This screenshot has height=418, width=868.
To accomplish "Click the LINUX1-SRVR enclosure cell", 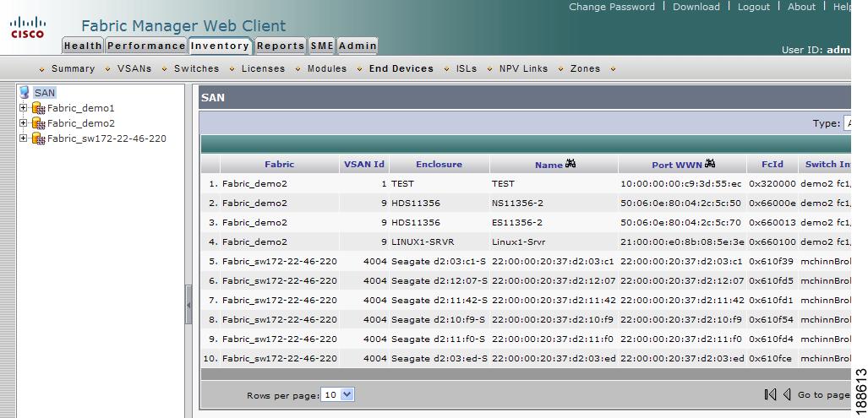I will pyautogui.click(x=423, y=242).
